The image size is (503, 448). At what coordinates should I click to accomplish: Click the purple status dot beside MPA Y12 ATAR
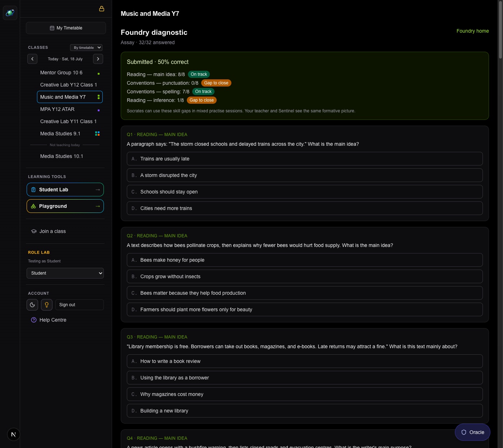click(x=98, y=110)
